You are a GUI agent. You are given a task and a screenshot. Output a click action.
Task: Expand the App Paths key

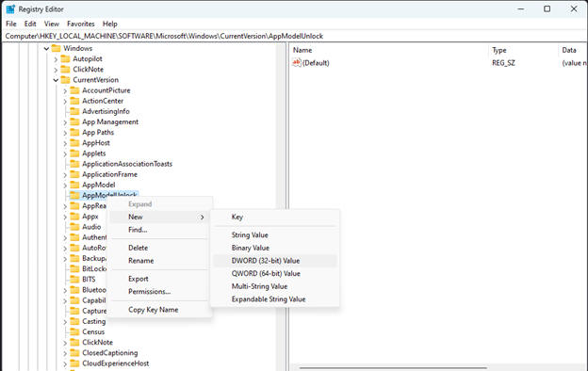click(65, 133)
